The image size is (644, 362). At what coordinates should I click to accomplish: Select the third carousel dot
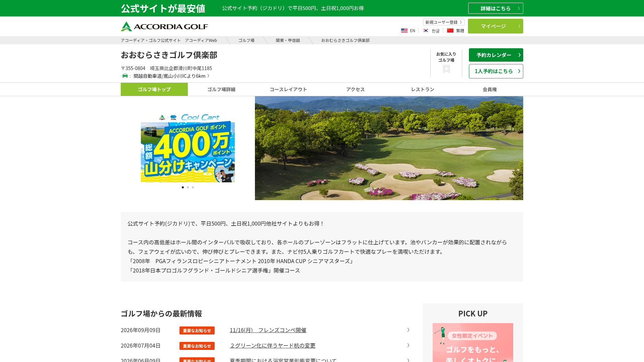(193, 187)
